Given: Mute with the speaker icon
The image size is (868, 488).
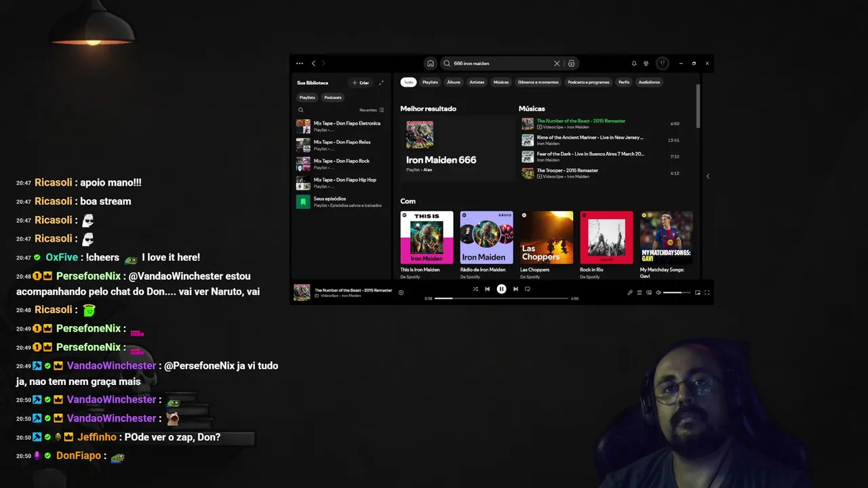Looking at the screenshot, I should pos(658,293).
